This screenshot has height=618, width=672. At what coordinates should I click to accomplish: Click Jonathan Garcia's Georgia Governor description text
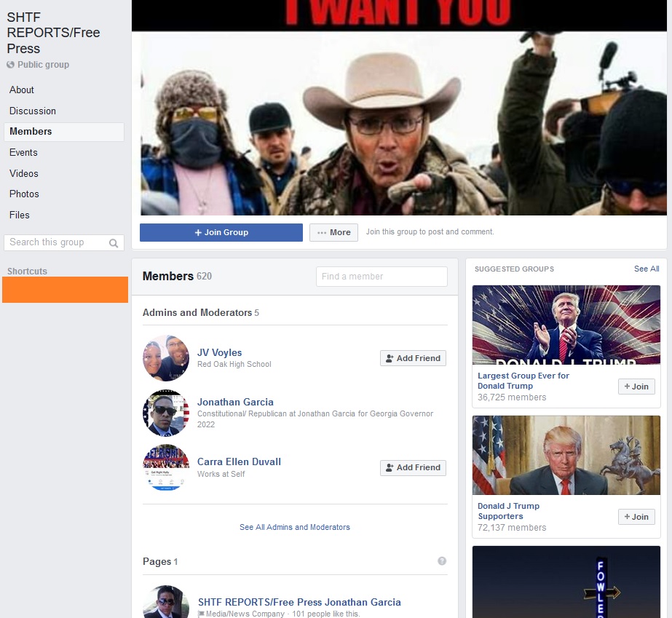315,419
